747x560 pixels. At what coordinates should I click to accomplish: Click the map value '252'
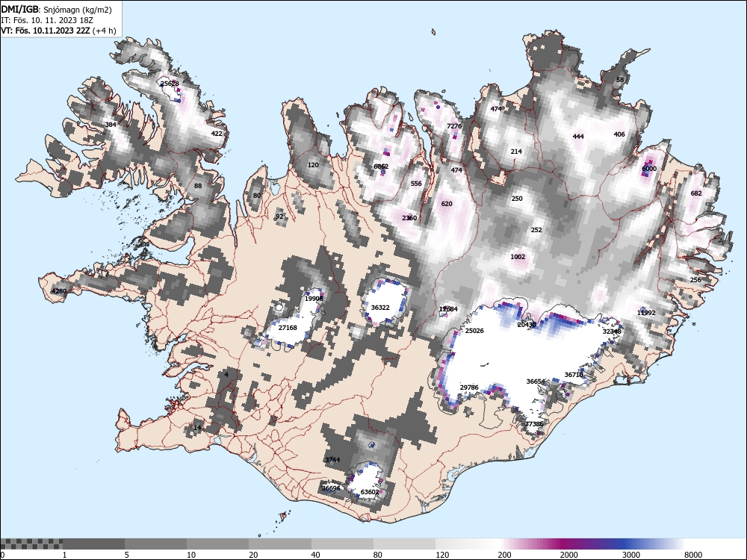[536, 229]
